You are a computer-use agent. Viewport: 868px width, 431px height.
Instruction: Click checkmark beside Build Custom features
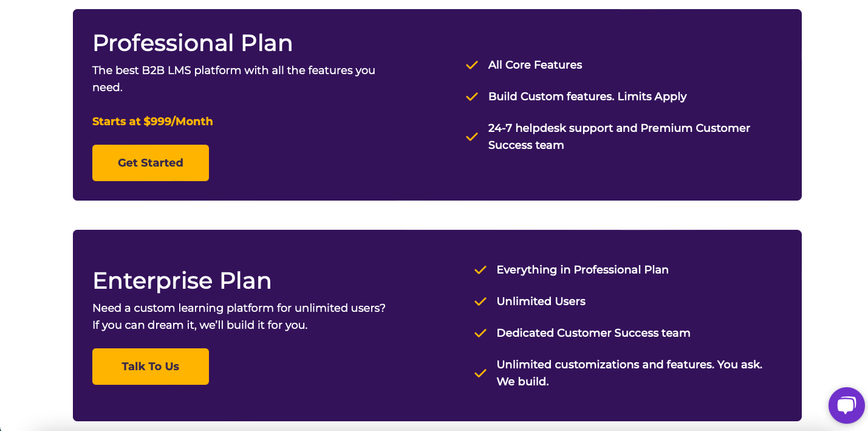(x=472, y=97)
